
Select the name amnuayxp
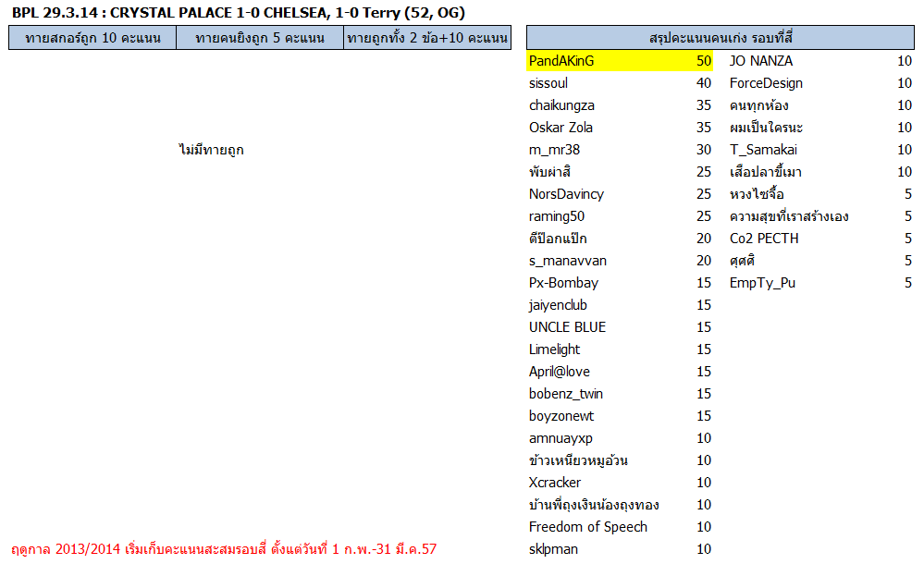pyautogui.click(x=561, y=438)
